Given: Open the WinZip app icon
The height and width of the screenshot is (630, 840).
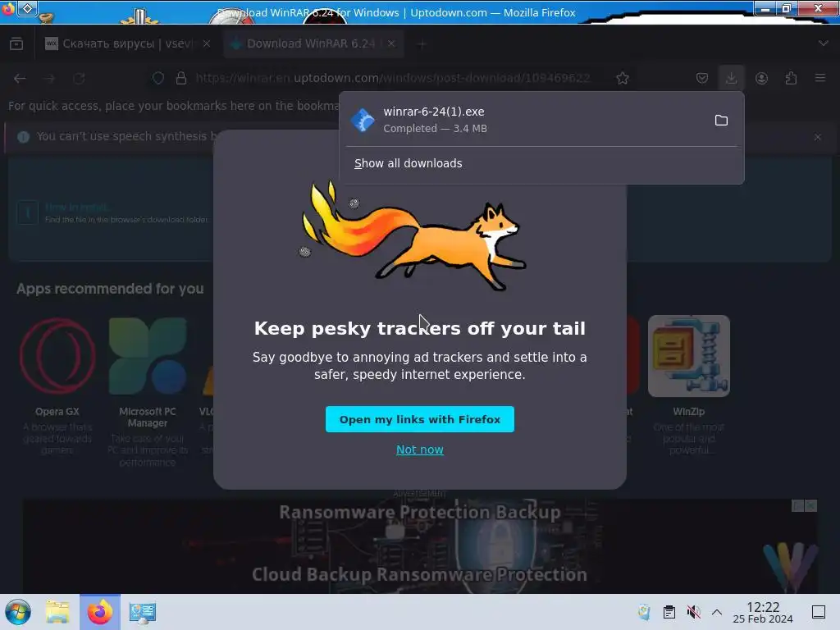Looking at the screenshot, I should (688, 356).
